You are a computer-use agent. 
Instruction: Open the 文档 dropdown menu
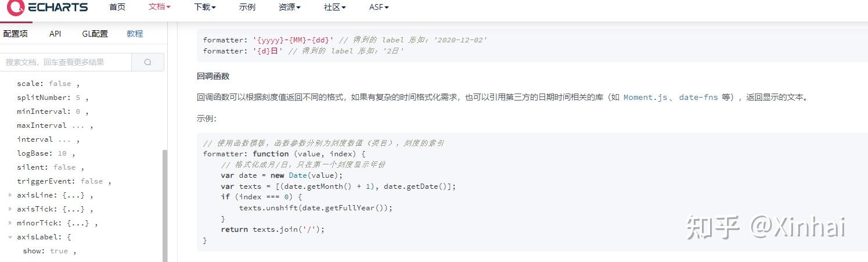click(160, 7)
